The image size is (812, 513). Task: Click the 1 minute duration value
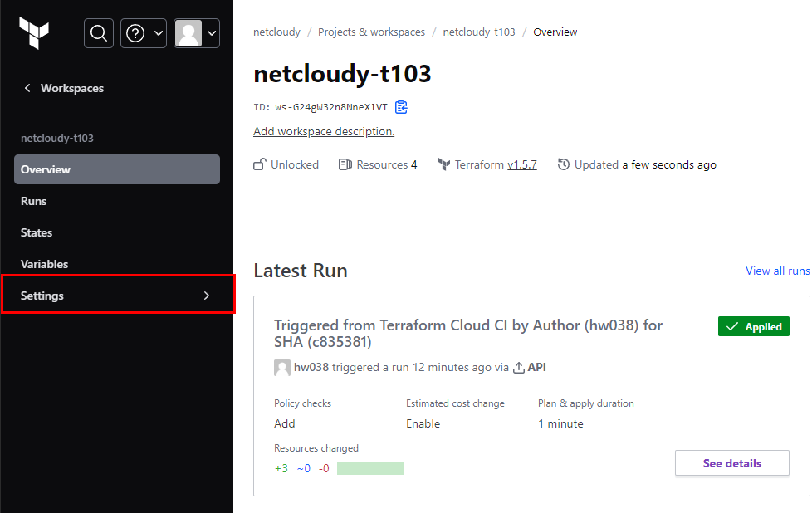point(560,423)
